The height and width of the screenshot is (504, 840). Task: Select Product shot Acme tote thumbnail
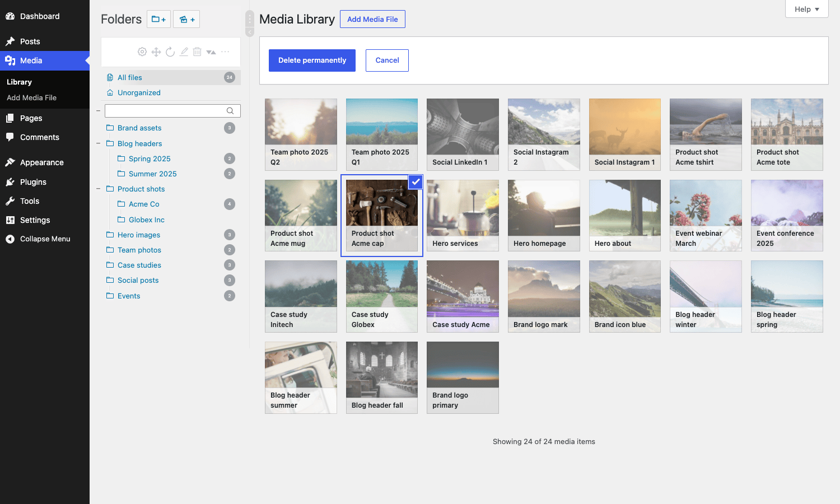pos(787,134)
